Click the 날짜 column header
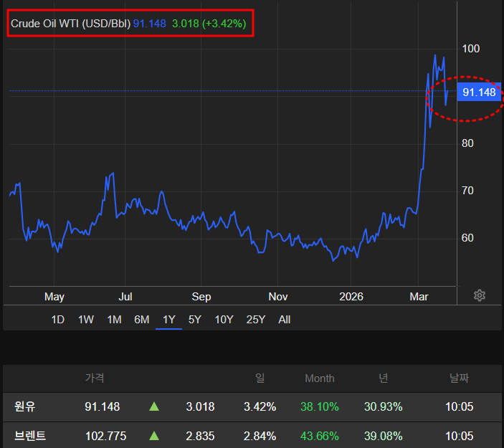 [459, 378]
